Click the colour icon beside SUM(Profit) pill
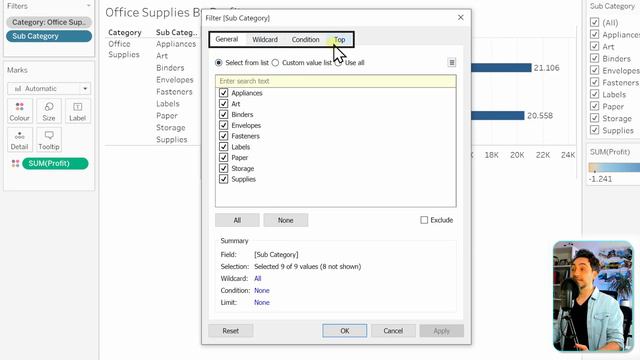640x360 pixels. click(16, 163)
